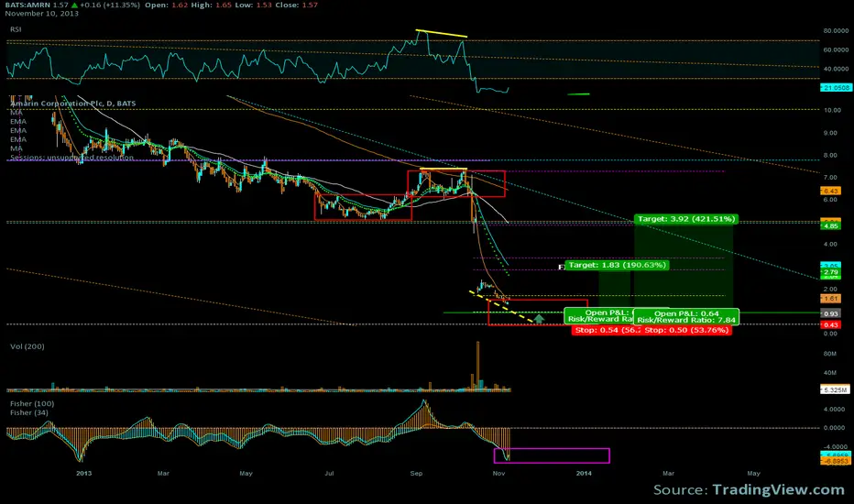The image size is (854, 504).
Task: Select the Fisher (34) indicator label
Action: pyautogui.click(x=29, y=413)
